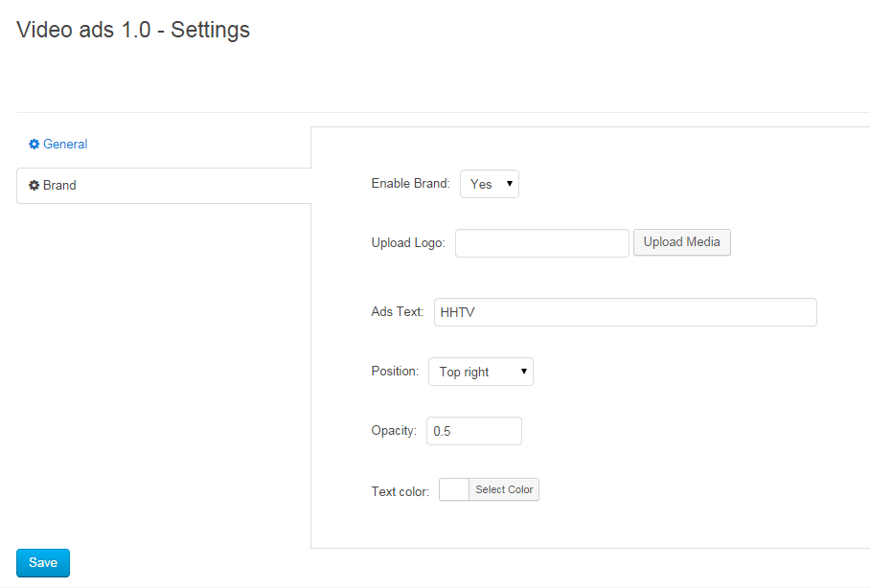Viewport: 870px width, 588px height.
Task: Click the gear icon beside Brand
Action: pos(34,186)
